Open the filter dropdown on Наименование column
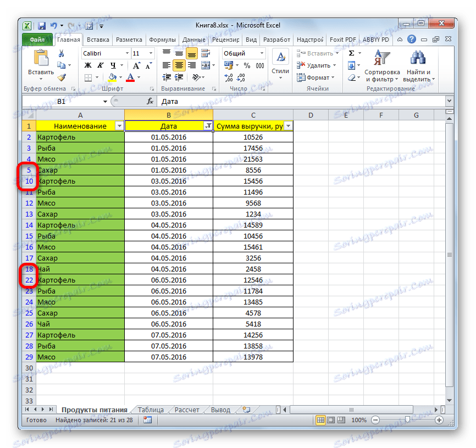 120,126
